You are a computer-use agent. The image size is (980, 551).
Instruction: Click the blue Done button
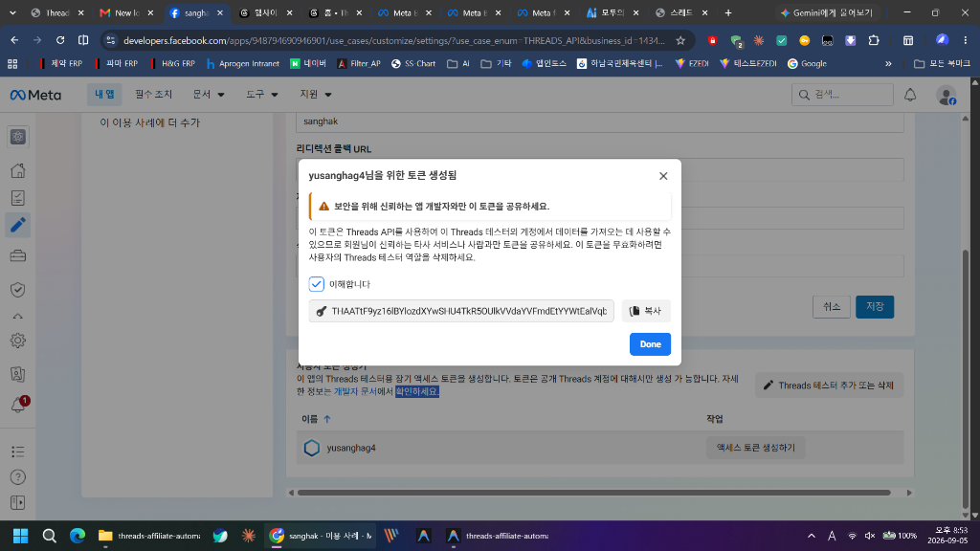click(650, 344)
